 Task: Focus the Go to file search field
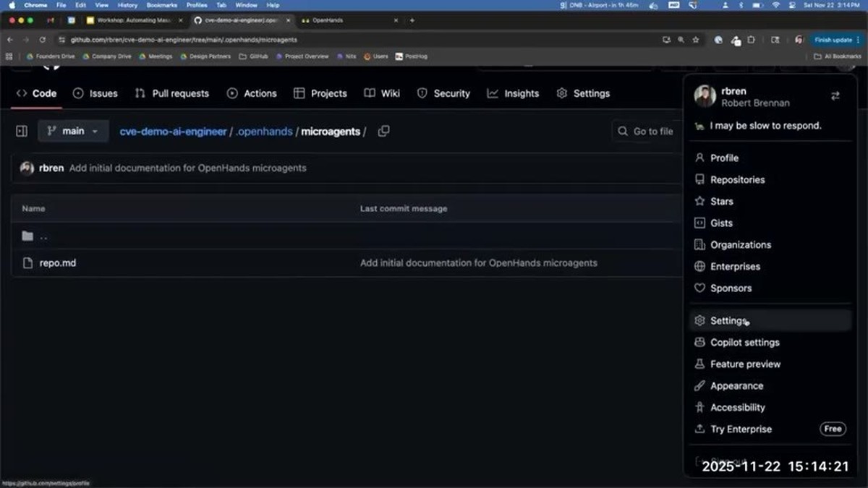(647, 131)
